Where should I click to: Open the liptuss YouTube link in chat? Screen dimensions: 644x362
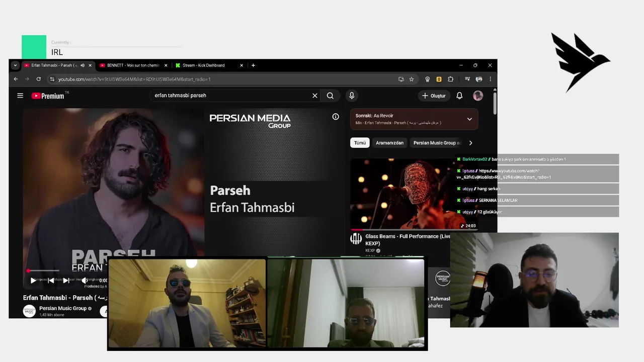point(504,174)
